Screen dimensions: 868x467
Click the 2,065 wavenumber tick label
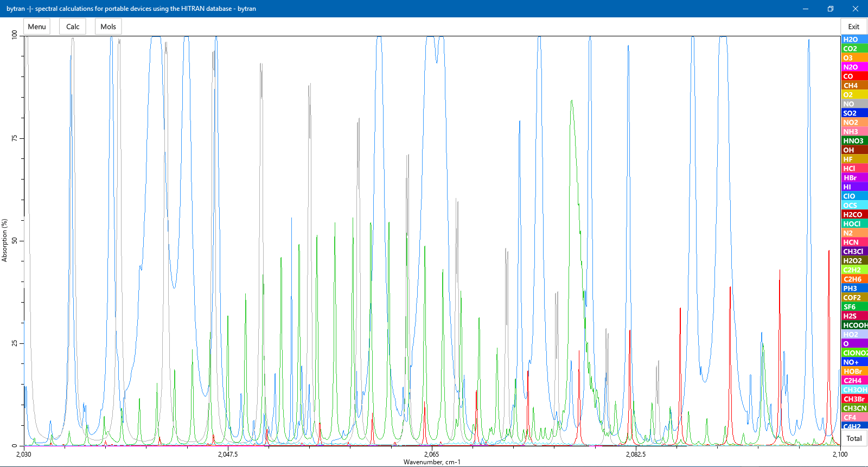click(x=431, y=455)
